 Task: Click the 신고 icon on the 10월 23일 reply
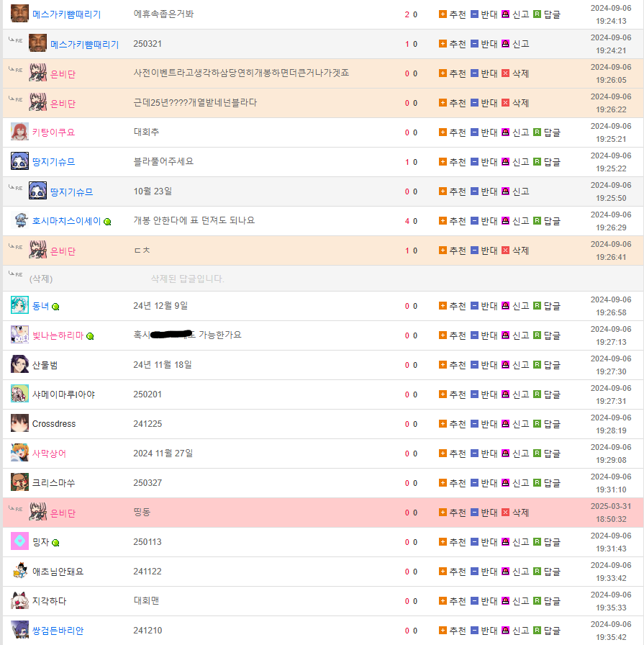[x=505, y=191]
